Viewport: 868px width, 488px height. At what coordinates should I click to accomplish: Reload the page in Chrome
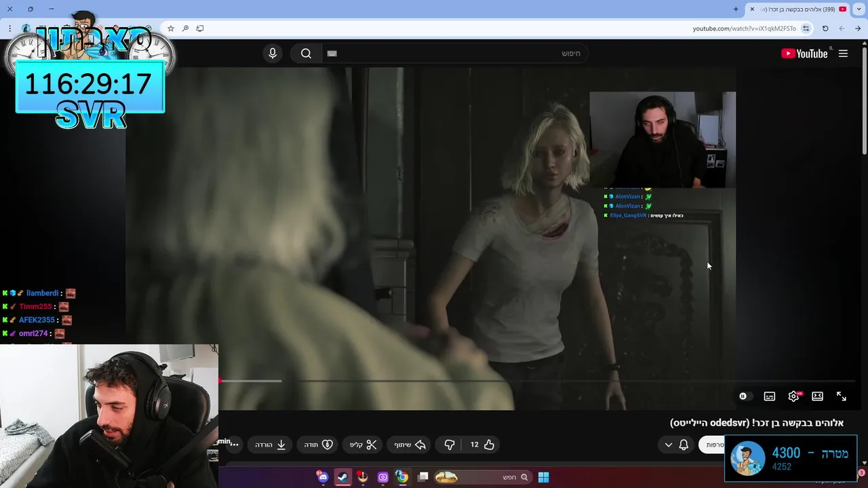click(x=825, y=28)
